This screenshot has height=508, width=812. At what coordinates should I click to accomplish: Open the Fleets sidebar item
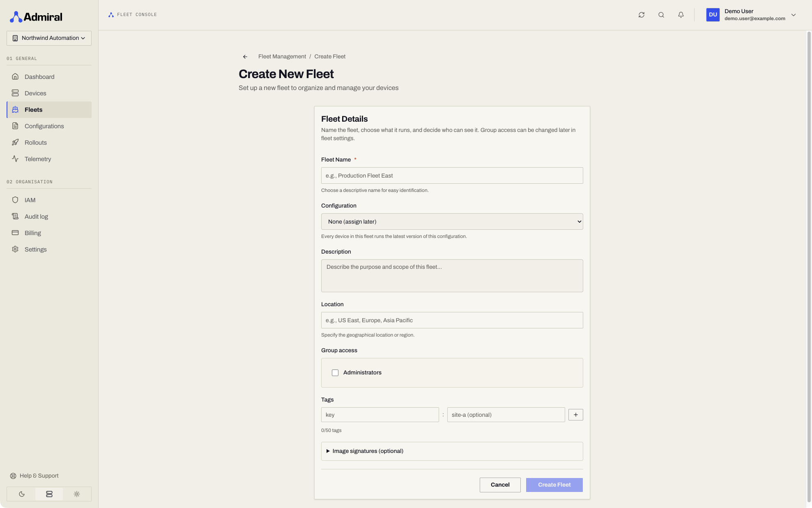click(49, 110)
